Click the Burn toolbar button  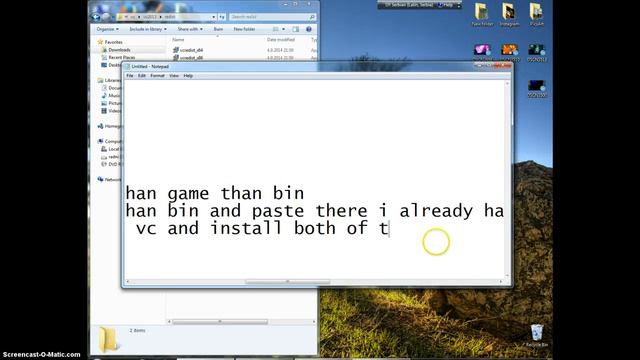coord(218,29)
